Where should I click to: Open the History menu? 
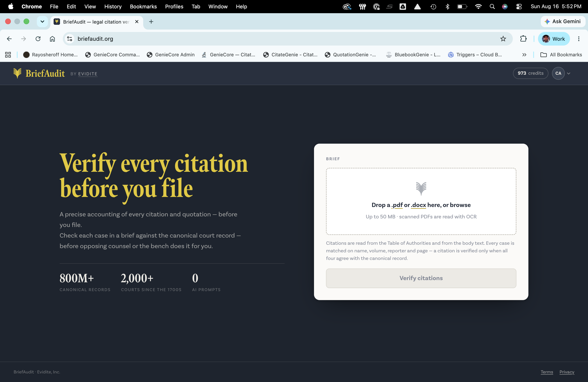tap(113, 6)
